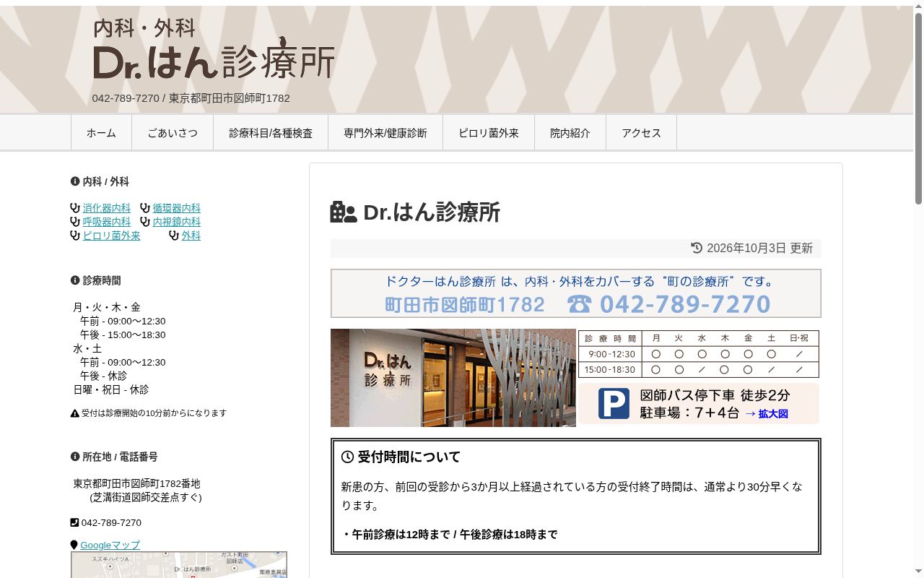Click the warning triangle icon by 受付は診療開始
924x578 pixels.
coord(75,413)
